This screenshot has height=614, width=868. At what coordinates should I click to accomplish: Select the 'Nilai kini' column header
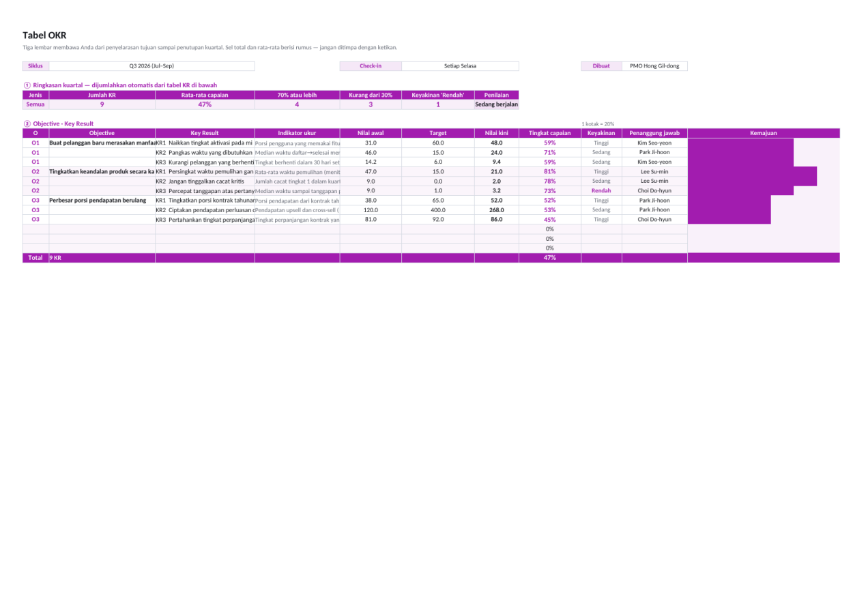497,133
